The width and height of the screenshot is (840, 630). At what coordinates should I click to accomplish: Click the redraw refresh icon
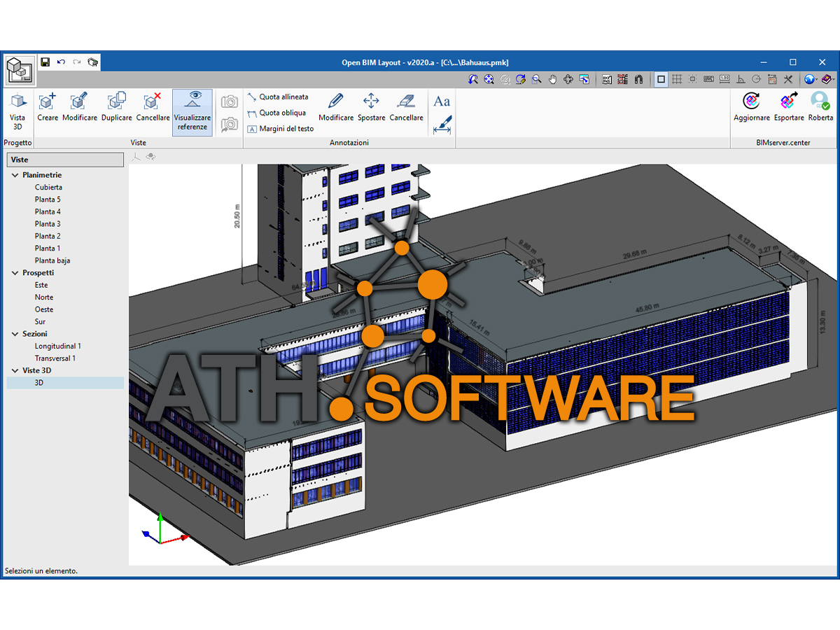click(521, 80)
